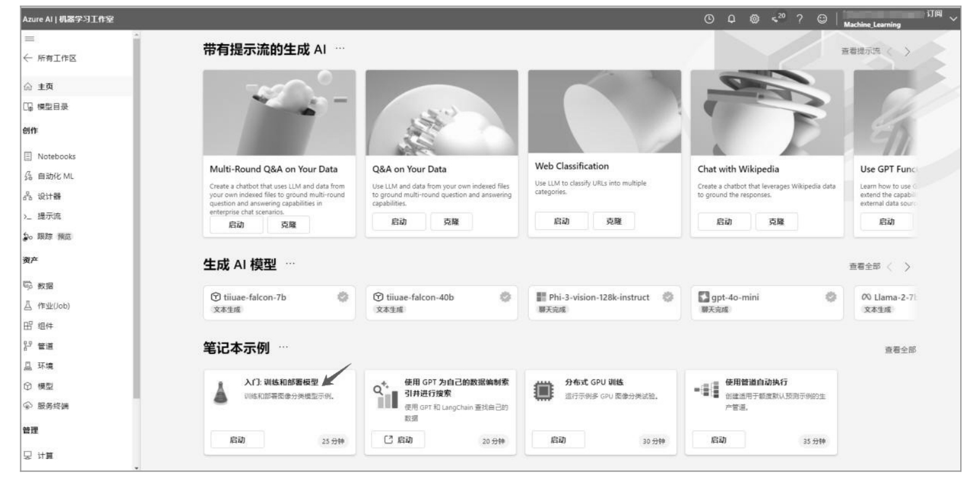
Task: Show next AI models with right chevron
Action: (907, 267)
